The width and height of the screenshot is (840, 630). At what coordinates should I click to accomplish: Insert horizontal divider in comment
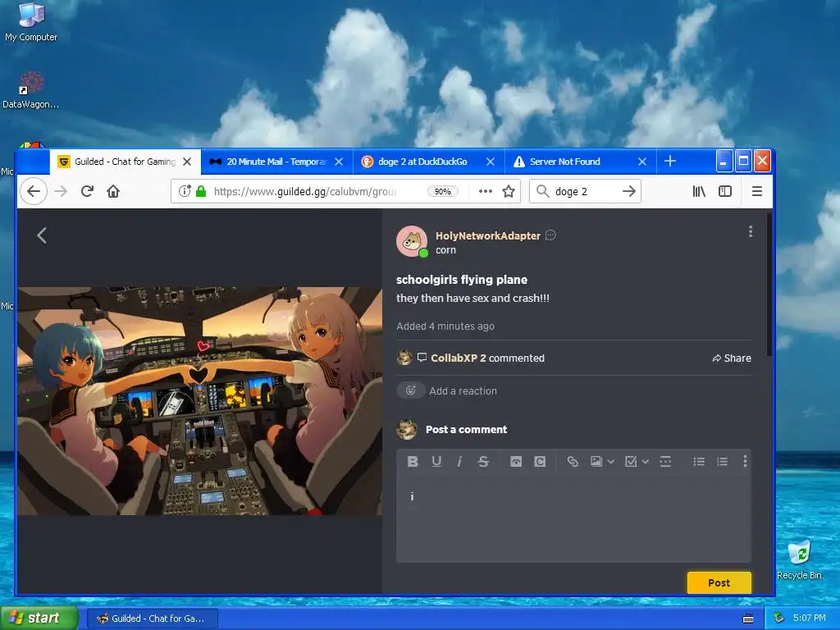pos(665,461)
